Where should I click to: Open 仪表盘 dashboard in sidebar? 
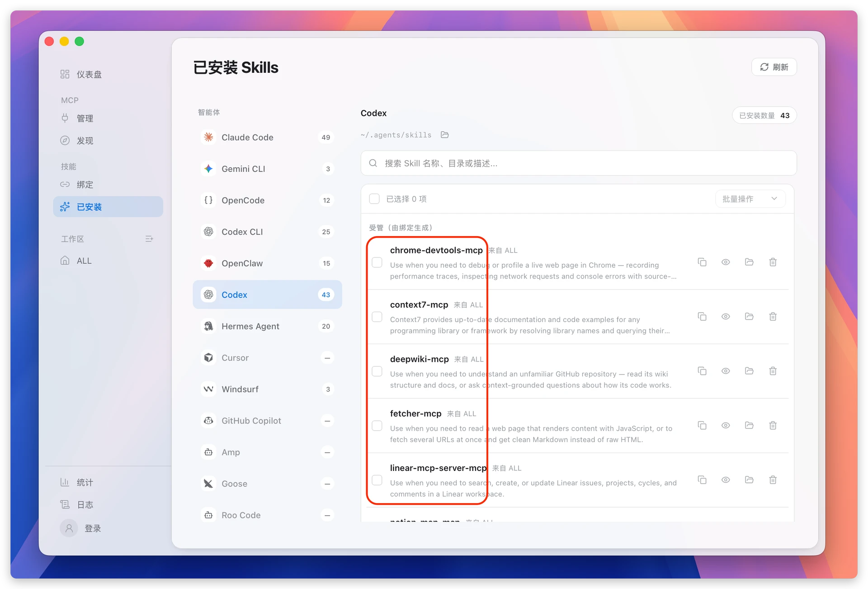click(x=108, y=74)
